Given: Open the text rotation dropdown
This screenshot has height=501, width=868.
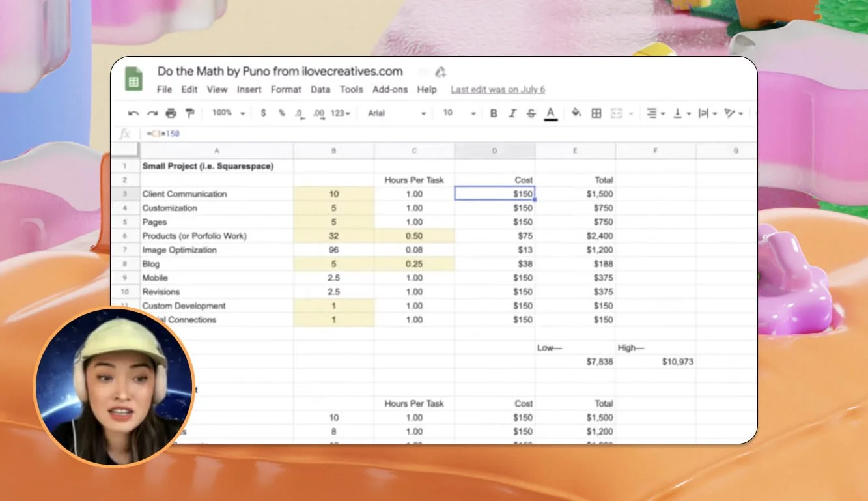Looking at the screenshot, I should point(733,113).
